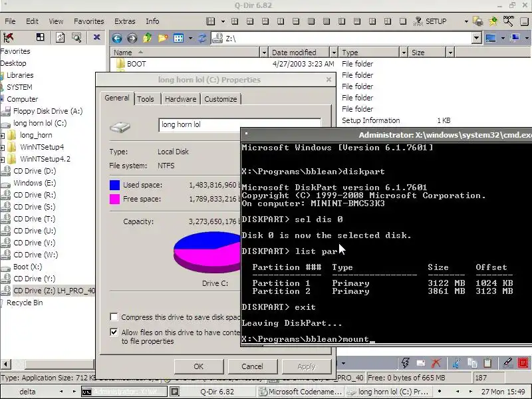The width and height of the screenshot is (532, 399).
Task: Select Recycle Bin in tree
Action: pos(25,303)
